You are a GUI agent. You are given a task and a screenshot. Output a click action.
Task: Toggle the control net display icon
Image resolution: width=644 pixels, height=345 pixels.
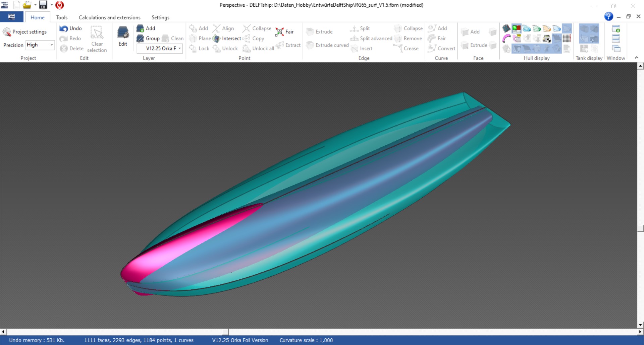tap(506, 29)
